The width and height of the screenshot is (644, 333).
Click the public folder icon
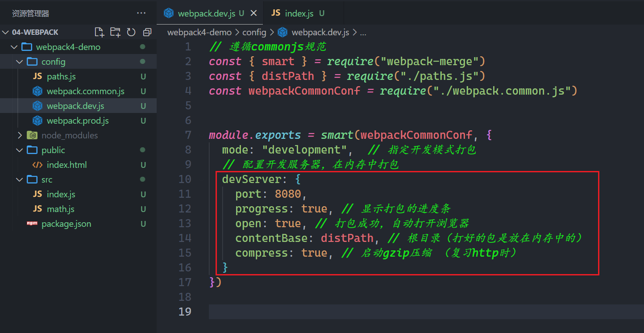pyautogui.click(x=32, y=150)
